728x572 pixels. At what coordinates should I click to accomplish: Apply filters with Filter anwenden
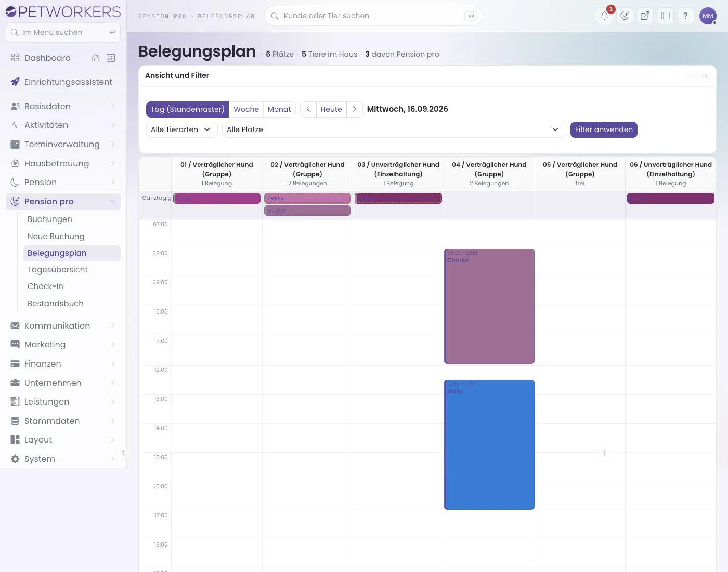click(604, 129)
